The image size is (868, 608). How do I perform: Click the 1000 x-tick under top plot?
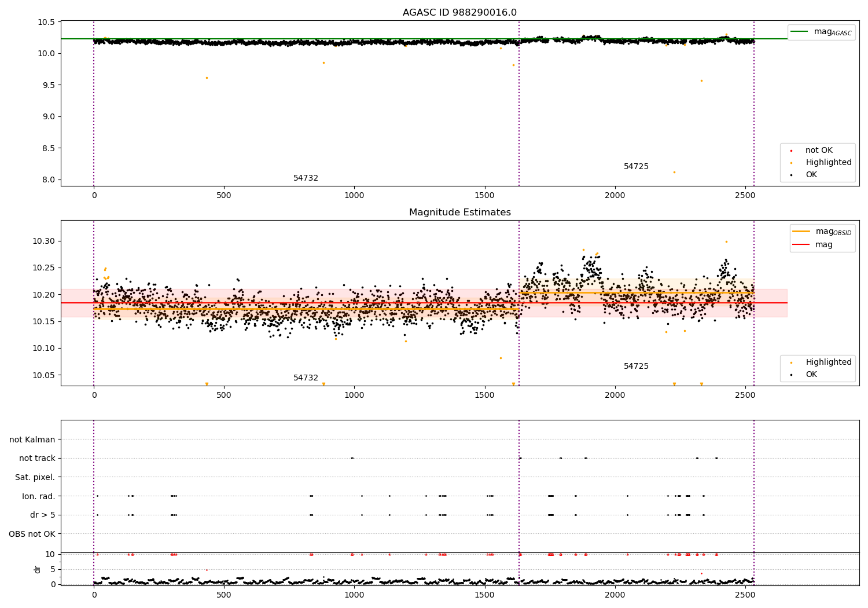(354, 196)
